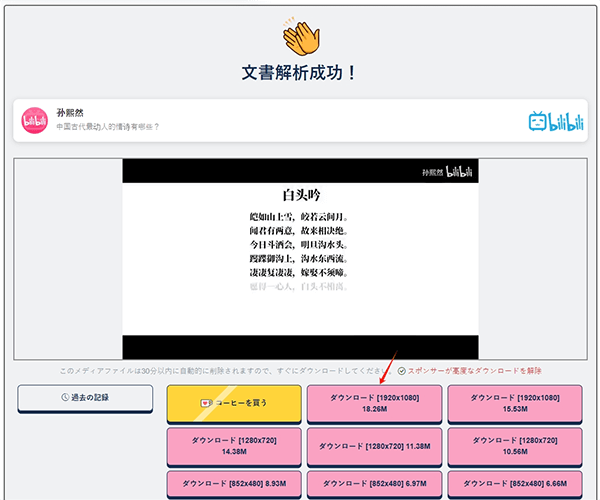The image size is (600, 500).
Task: Download 852x480 version sized 6.97M
Action: [x=374, y=483]
